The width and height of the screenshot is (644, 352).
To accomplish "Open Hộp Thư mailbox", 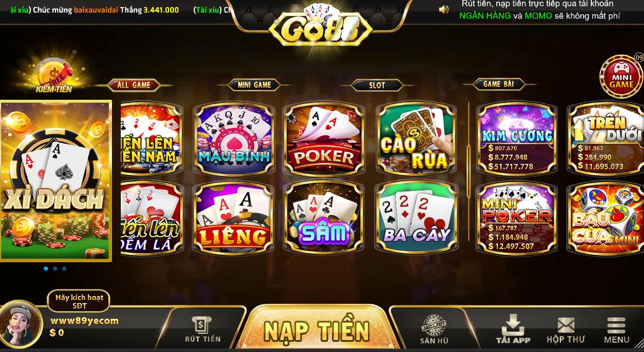I will pos(565,330).
